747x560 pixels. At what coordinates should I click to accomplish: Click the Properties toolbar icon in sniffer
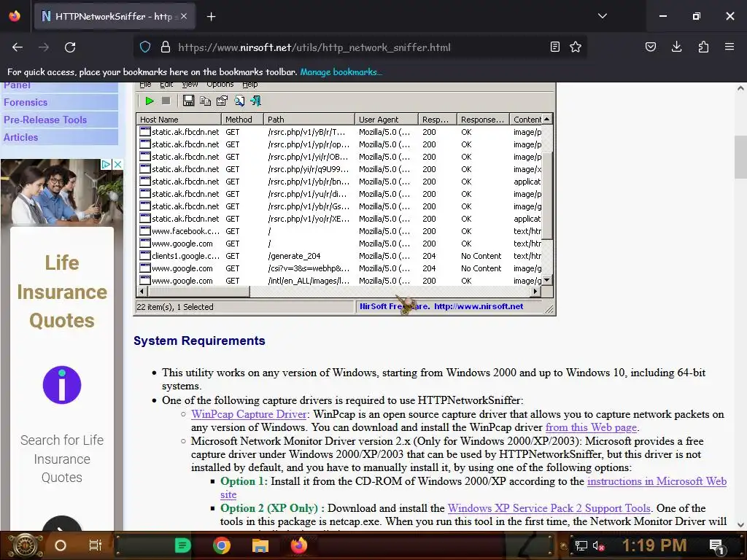click(x=222, y=101)
